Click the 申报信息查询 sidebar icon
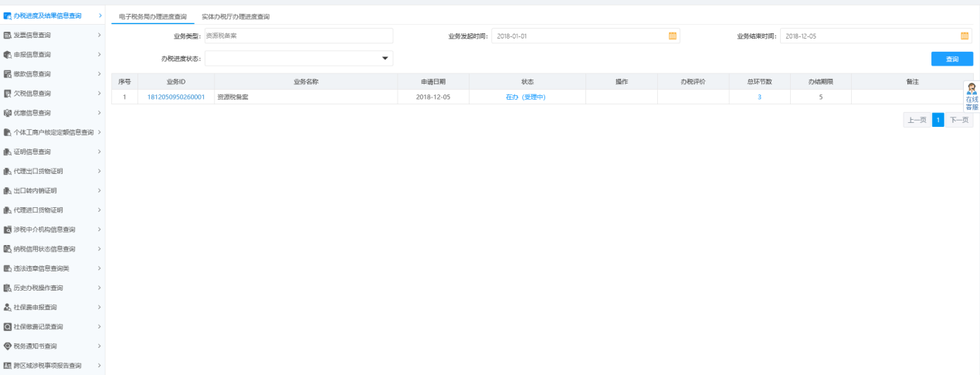Viewport: 980px width, 375px height. pos(8,55)
